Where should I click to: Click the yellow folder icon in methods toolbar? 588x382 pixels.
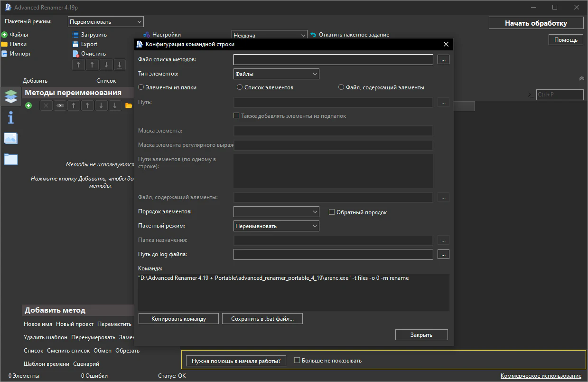[129, 105]
